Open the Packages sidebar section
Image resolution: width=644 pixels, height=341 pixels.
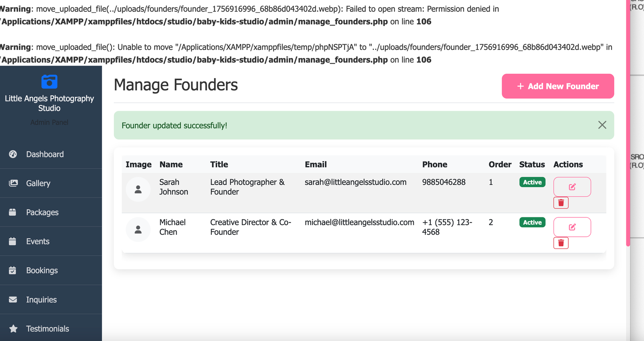(x=42, y=212)
